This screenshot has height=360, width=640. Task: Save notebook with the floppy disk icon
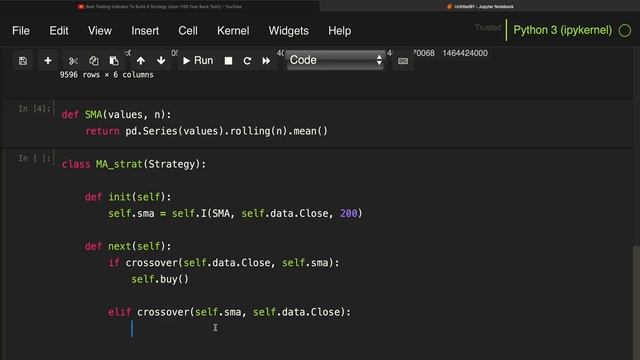pyautogui.click(x=23, y=61)
